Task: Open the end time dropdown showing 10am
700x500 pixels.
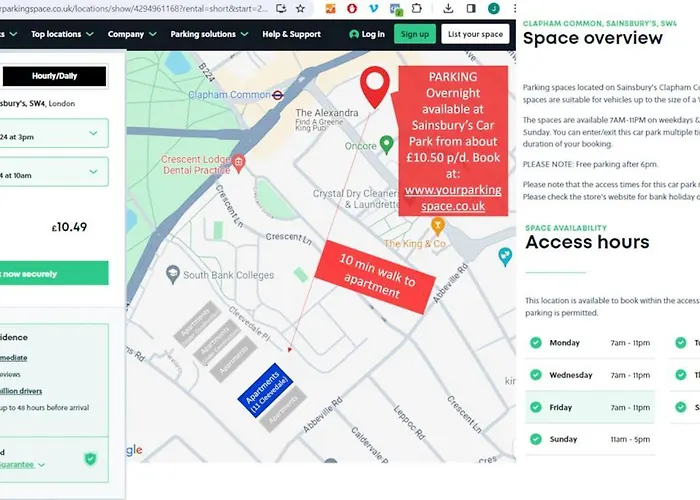Action: pyautogui.click(x=54, y=171)
